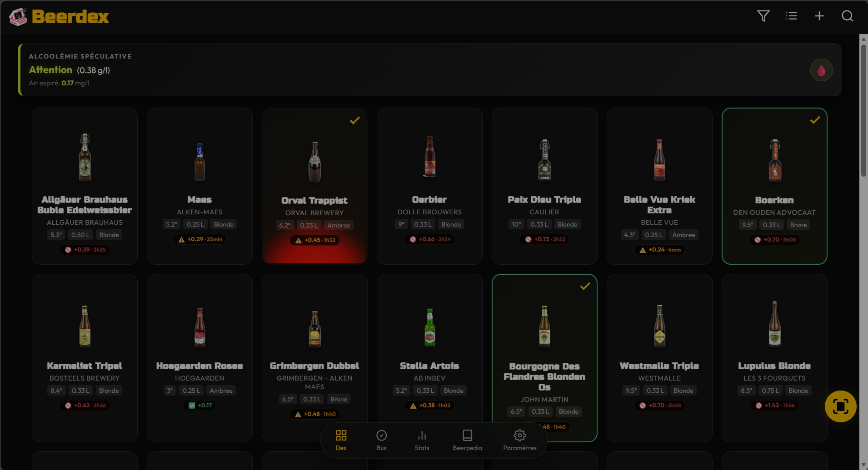
Task: Click the Brune tag on Boerken
Action: click(798, 225)
